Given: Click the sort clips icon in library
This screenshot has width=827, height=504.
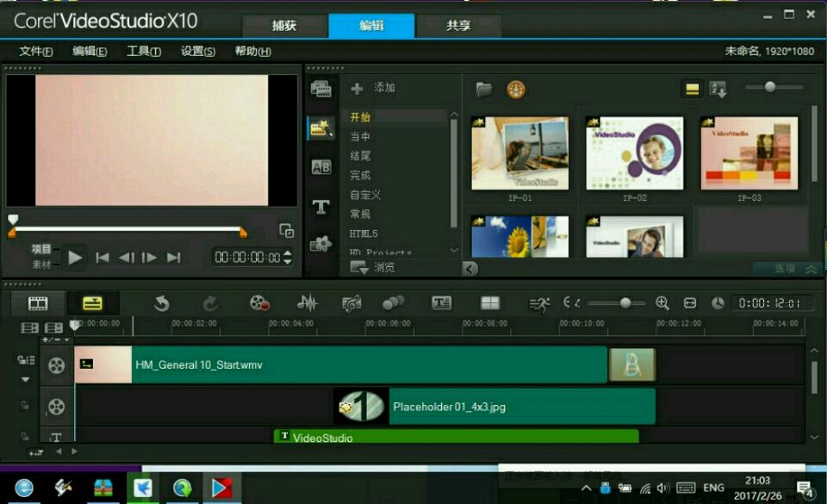Looking at the screenshot, I should coord(718,89).
